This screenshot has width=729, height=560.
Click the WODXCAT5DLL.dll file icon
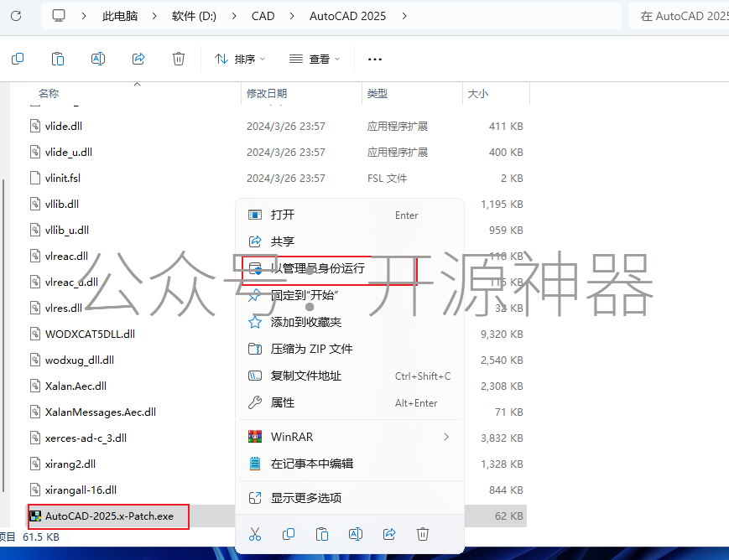(35, 334)
